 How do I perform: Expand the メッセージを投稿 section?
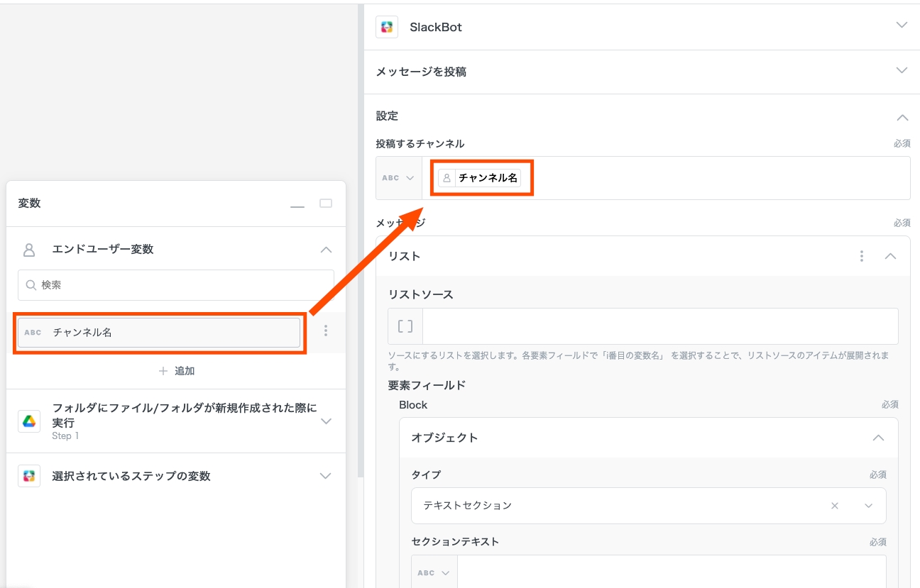tap(902, 71)
